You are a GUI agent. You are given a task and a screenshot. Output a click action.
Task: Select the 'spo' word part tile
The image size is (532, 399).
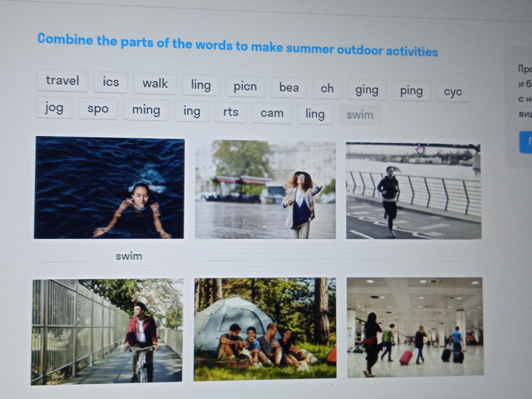(98, 109)
